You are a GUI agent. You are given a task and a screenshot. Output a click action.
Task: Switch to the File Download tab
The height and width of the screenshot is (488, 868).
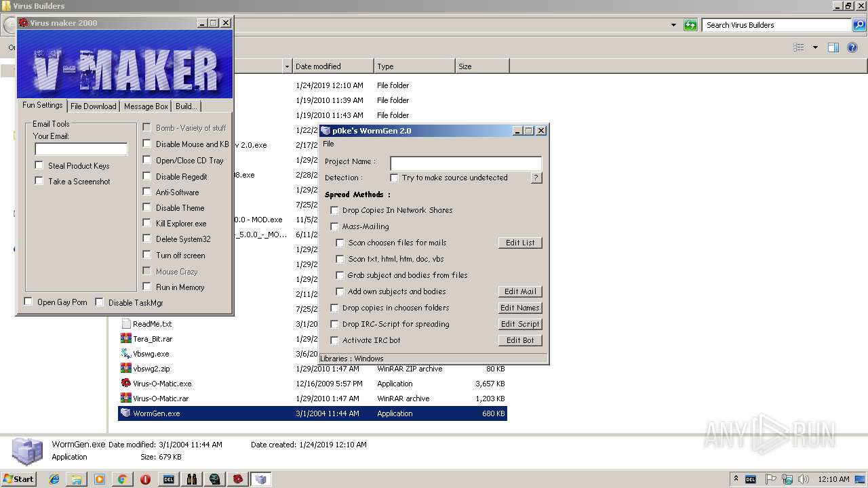(93, 106)
